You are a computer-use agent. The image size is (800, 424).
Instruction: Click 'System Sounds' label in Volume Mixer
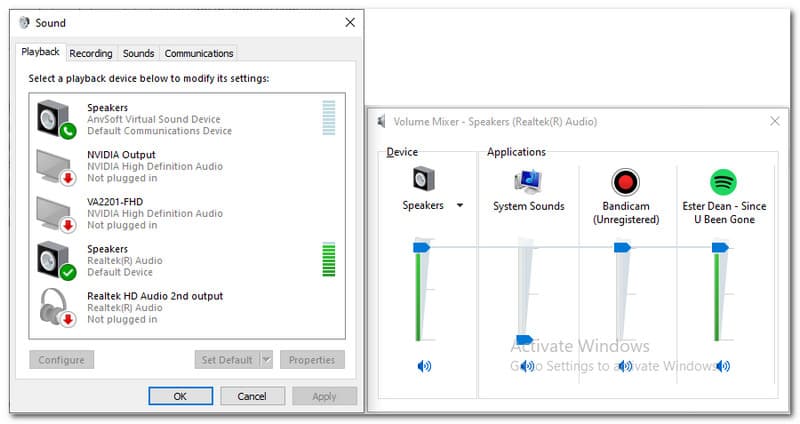pyautogui.click(x=529, y=206)
